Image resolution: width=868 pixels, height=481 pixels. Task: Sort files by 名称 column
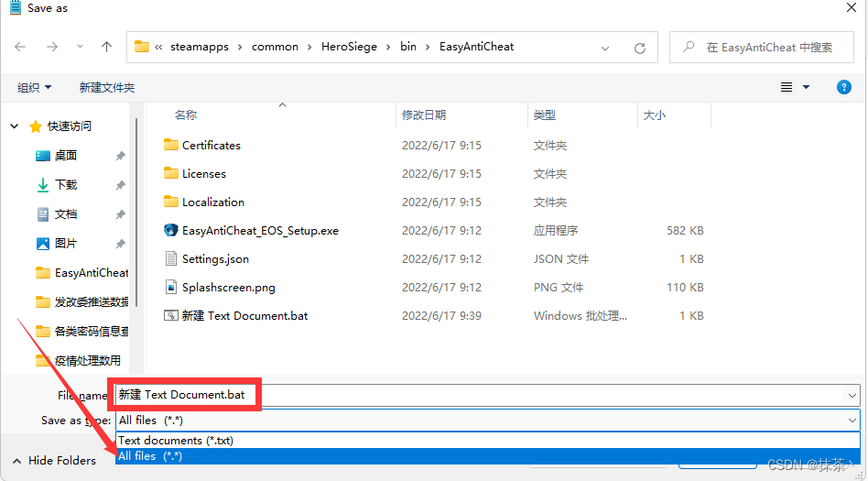tap(186, 115)
